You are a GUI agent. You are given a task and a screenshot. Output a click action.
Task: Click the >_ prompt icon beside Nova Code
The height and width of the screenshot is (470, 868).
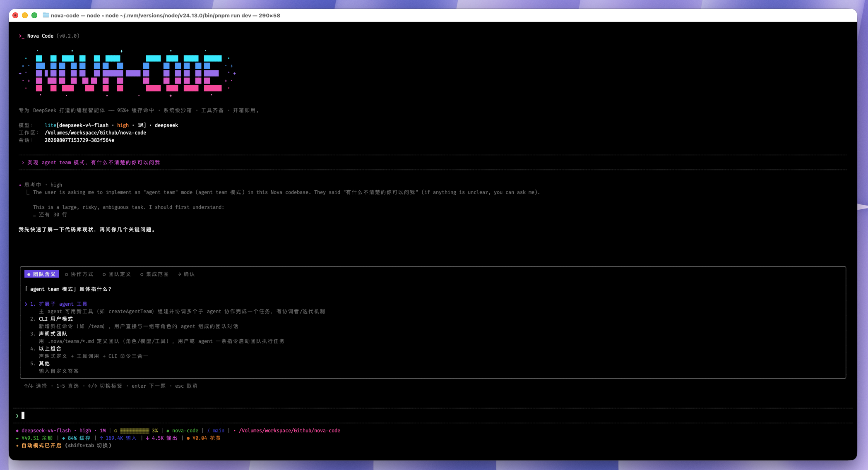(22, 36)
